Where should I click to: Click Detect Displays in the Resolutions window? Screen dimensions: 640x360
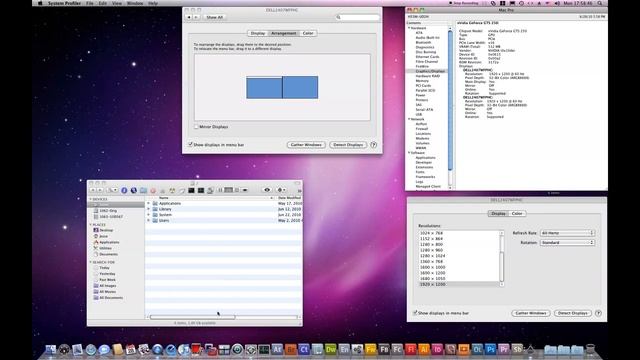[x=573, y=313]
